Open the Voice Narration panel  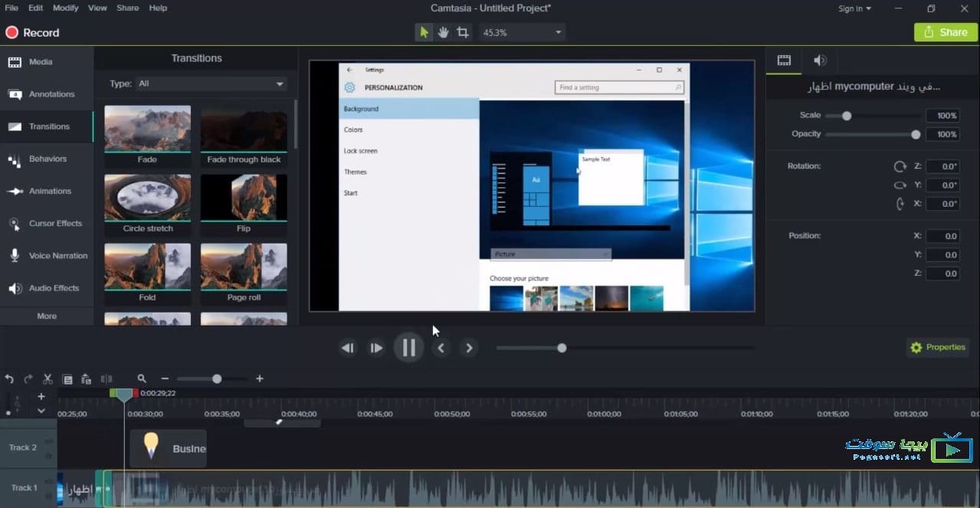pyautogui.click(x=47, y=256)
